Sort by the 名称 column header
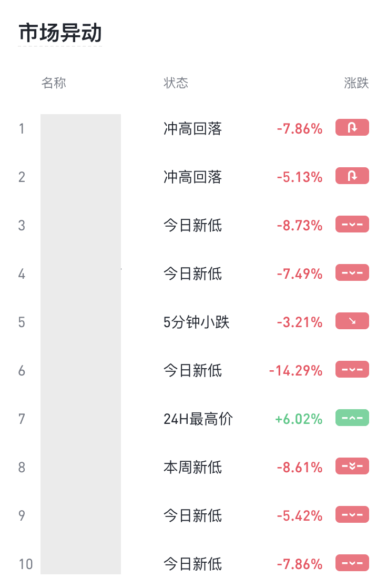 54,83
